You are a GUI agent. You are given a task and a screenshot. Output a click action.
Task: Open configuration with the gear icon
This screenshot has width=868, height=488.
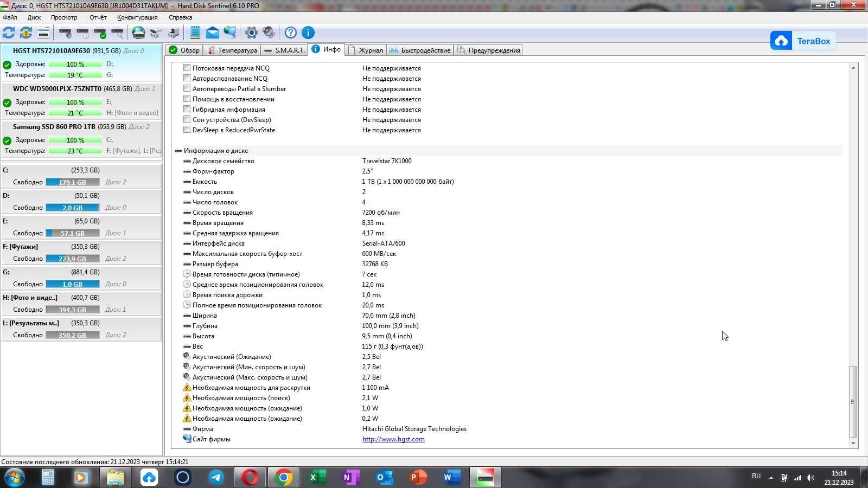[251, 33]
